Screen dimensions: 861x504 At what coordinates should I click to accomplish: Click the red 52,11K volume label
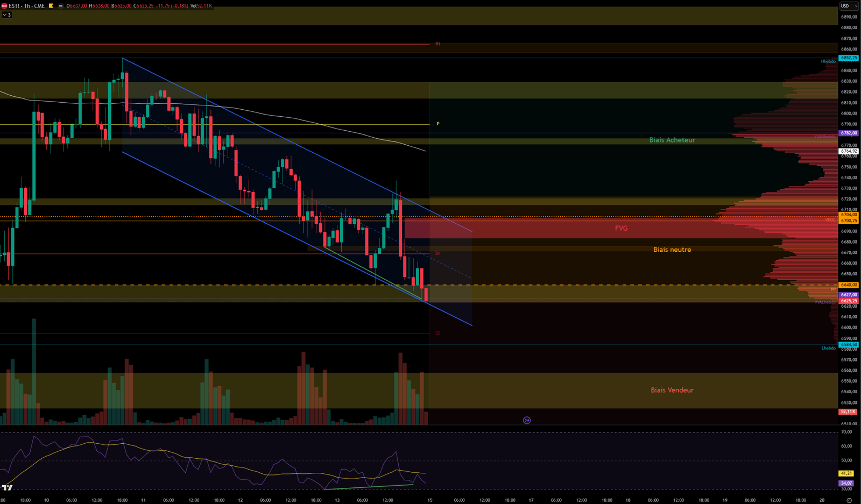[x=848, y=411]
